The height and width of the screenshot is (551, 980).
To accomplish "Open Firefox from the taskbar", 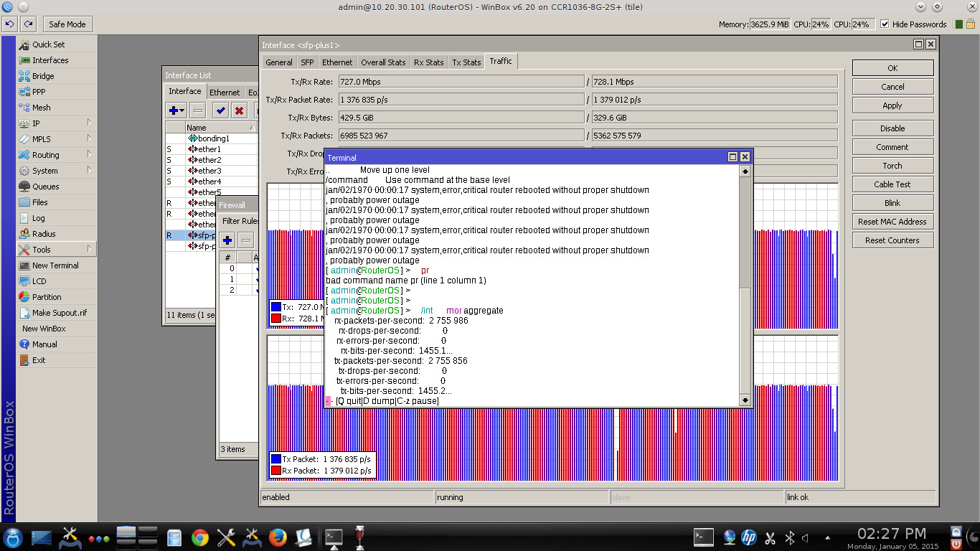I will pos(278,537).
